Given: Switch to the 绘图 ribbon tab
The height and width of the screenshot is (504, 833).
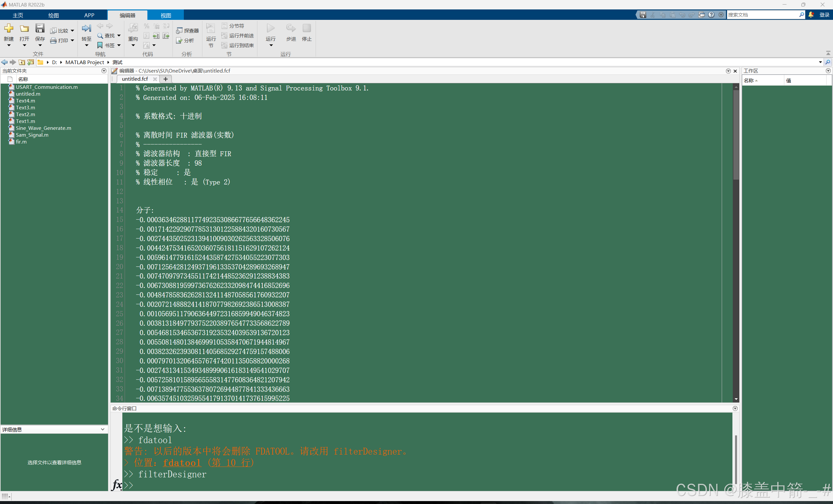Looking at the screenshot, I should click(53, 15).
